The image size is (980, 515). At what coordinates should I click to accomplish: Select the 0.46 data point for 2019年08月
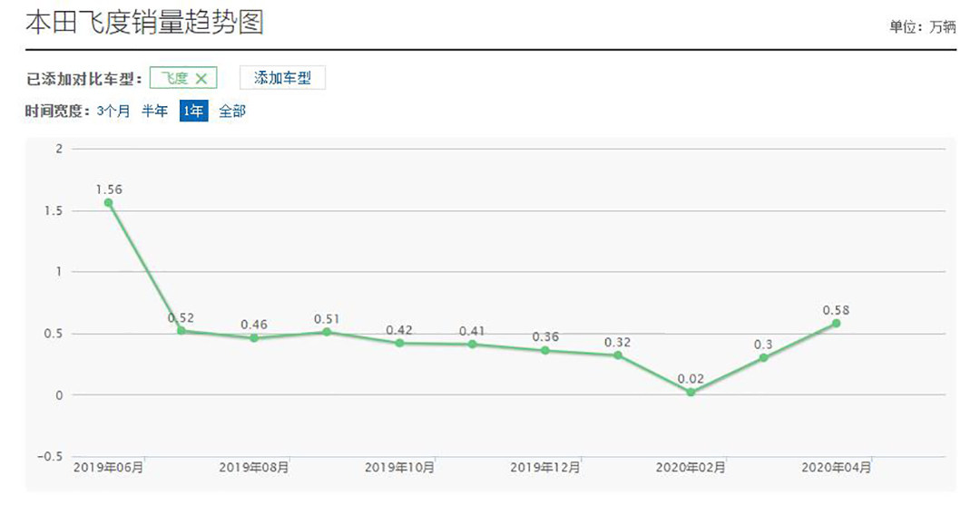click(x=254, y=338)
